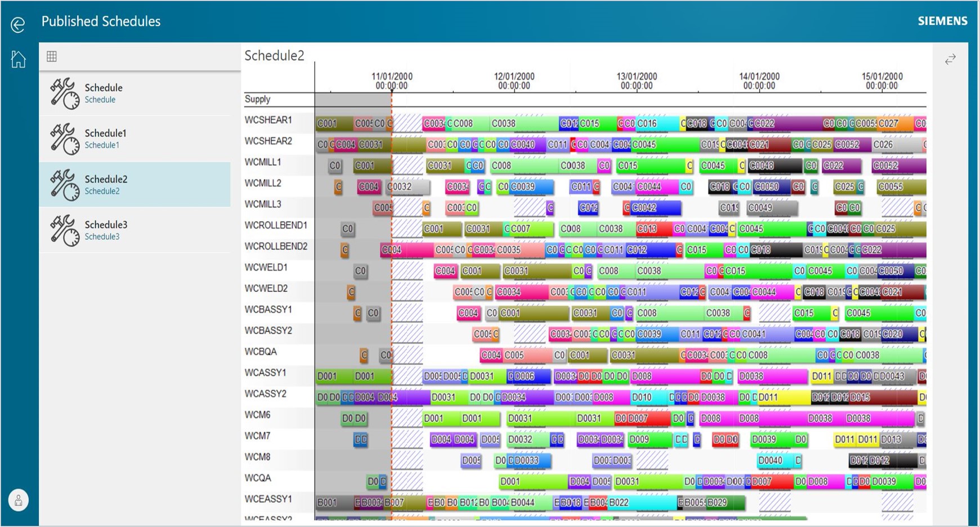Click the back arrow icon
The height and width of the screenshot is (527, 980).
(18, 24)
